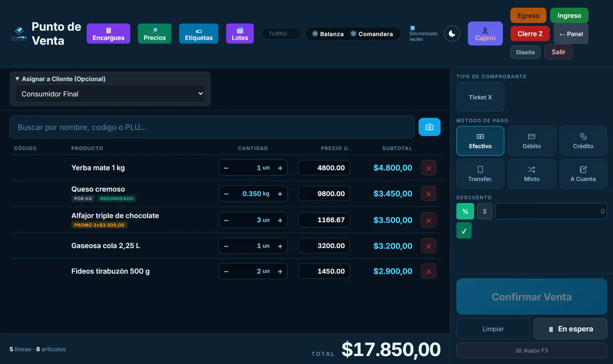The image size is (613, 364).
Task: Delete the Queso cremoso row
Action: tap(429, 194)
